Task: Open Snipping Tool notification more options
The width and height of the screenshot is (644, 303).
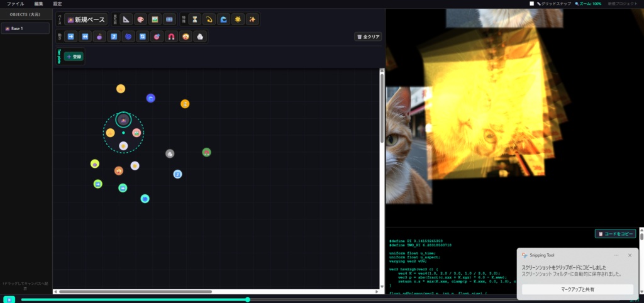Action: (x=616, y=255)
